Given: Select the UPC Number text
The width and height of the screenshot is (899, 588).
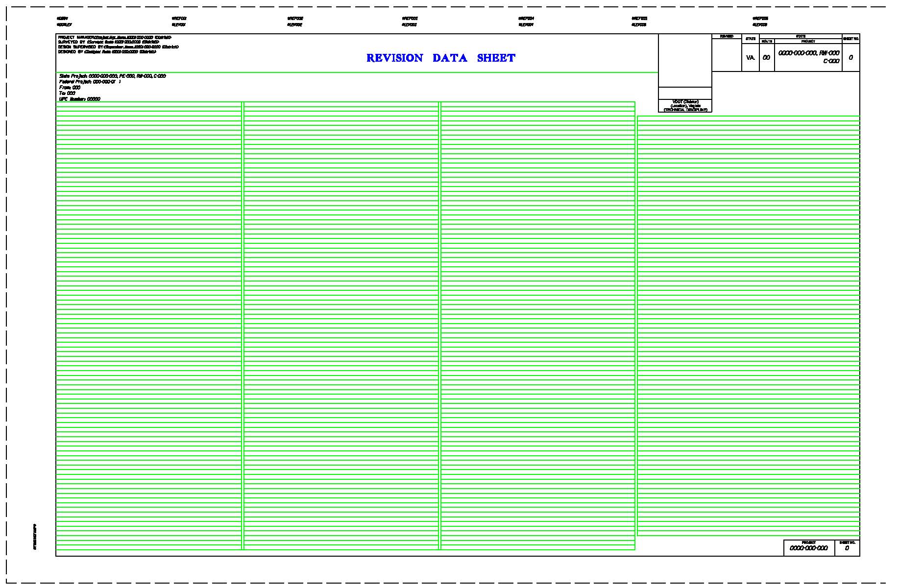Looking at the screenshot, I should pos(79,99).
